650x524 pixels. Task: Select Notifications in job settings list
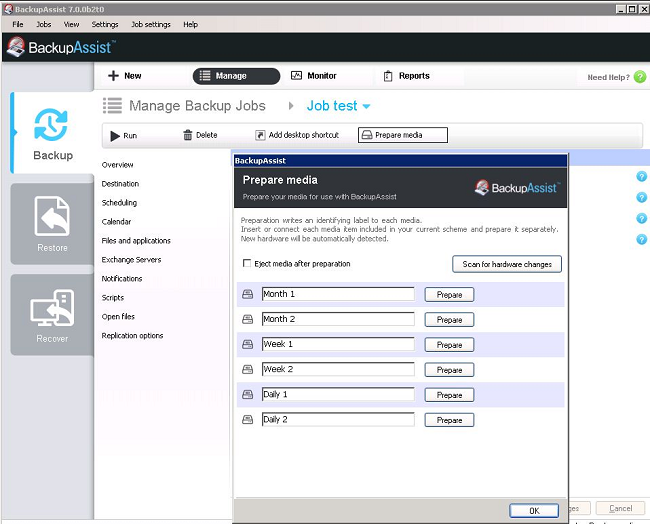122,279
